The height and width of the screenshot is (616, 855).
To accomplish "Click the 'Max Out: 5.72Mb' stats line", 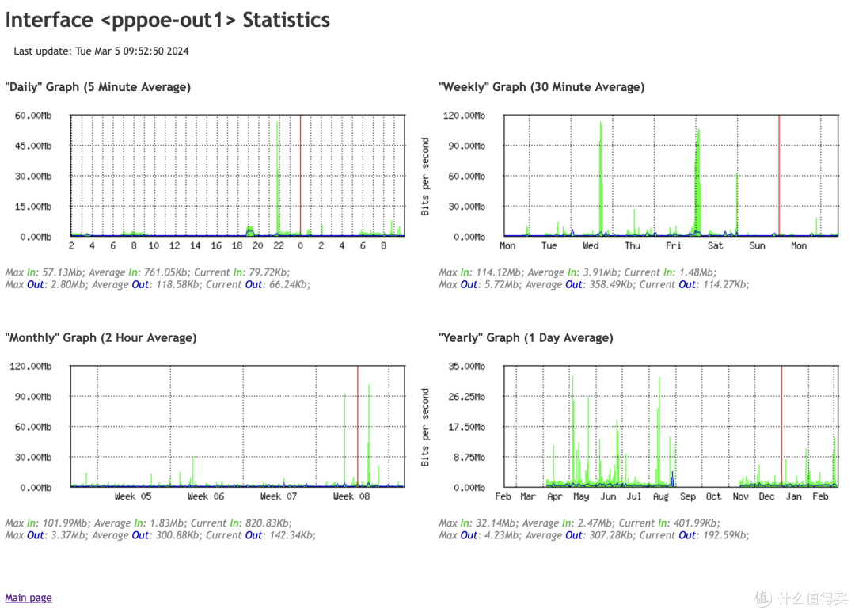I will click(x=594, y=284).
